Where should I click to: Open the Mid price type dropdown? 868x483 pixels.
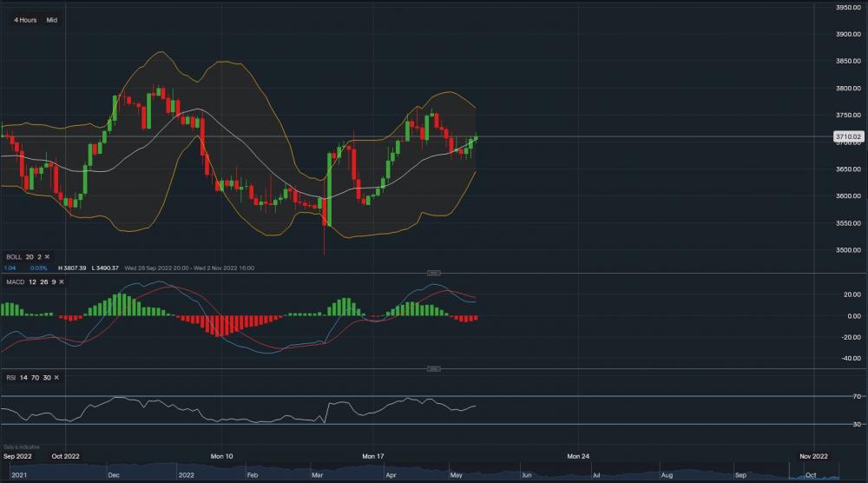click(52, 20)
